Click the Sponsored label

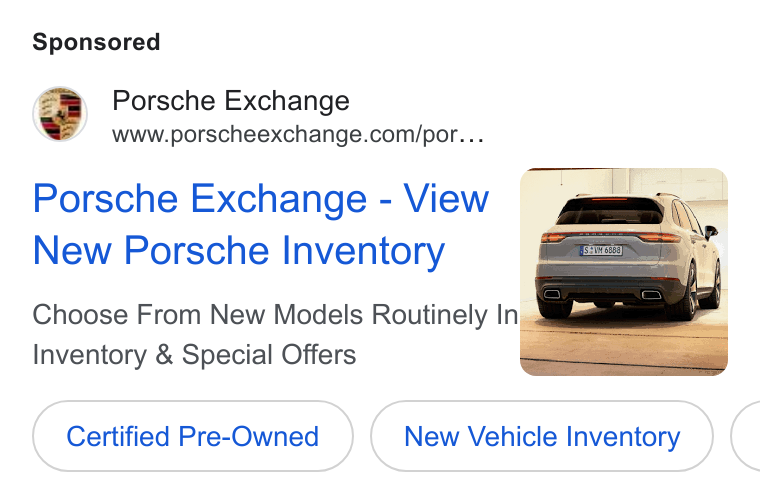click(x=96, y=42)
